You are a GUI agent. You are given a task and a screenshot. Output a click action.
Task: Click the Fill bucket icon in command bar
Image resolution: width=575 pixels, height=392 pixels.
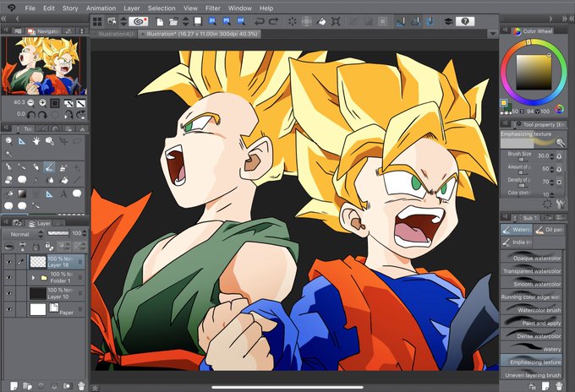[320, 22]
